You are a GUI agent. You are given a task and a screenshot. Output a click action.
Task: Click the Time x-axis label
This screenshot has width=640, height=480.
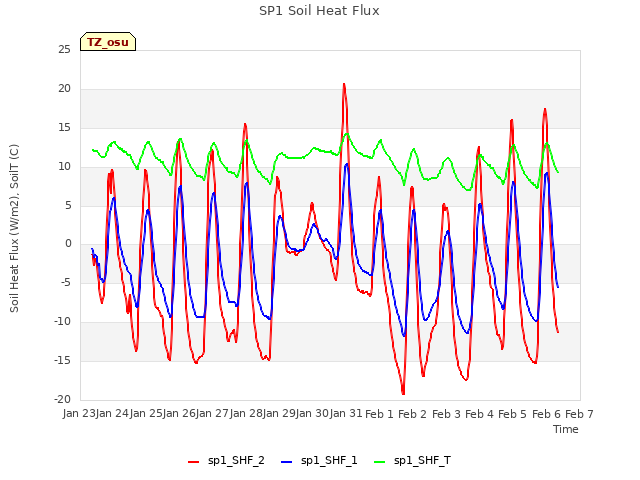coord(566,429)
